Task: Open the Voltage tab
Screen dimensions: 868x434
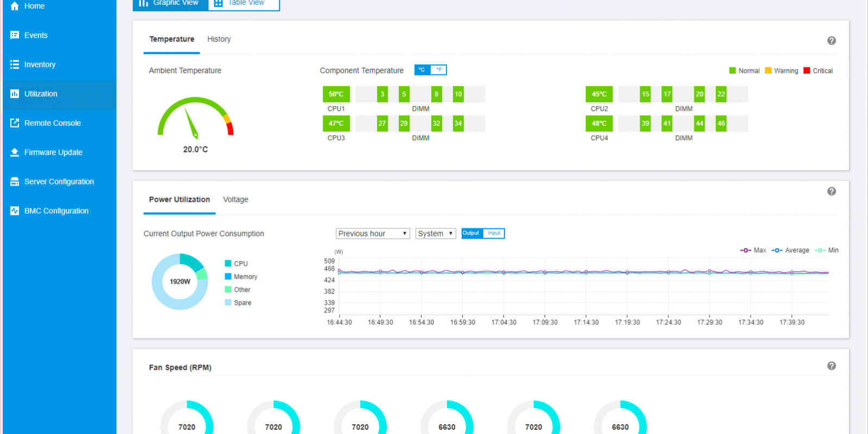Action: (235, 200)
